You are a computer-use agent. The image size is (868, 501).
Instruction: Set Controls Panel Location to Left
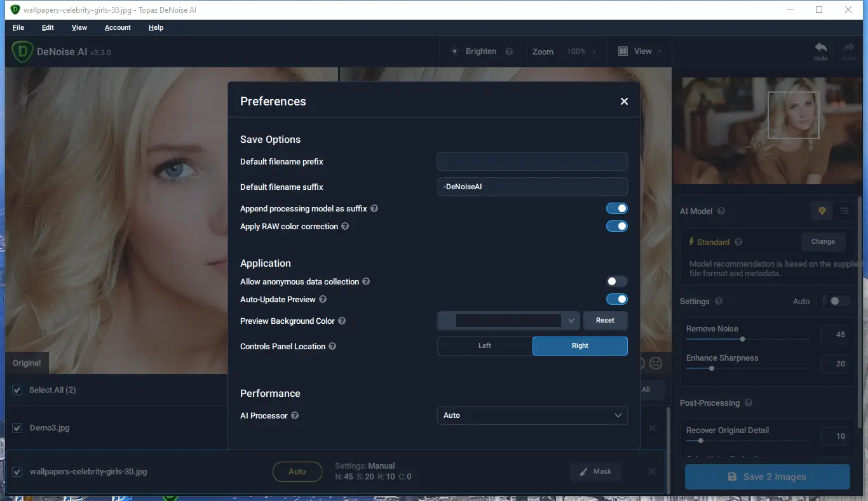tap(485, 346)
